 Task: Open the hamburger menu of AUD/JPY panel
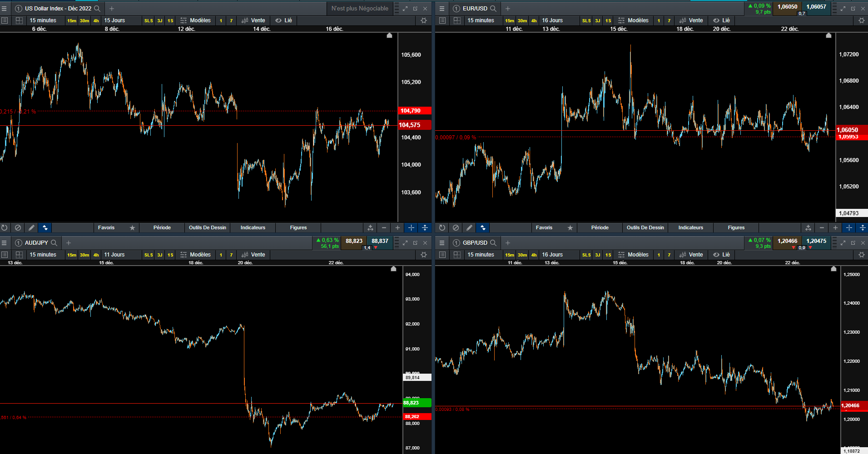[4, 243]
